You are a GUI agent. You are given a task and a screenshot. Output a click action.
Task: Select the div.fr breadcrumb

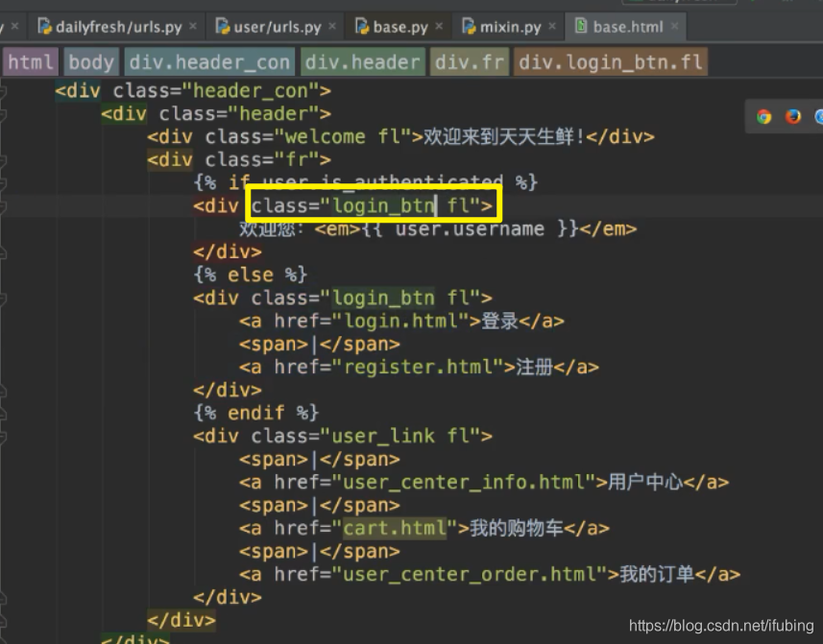coord(470,62)
